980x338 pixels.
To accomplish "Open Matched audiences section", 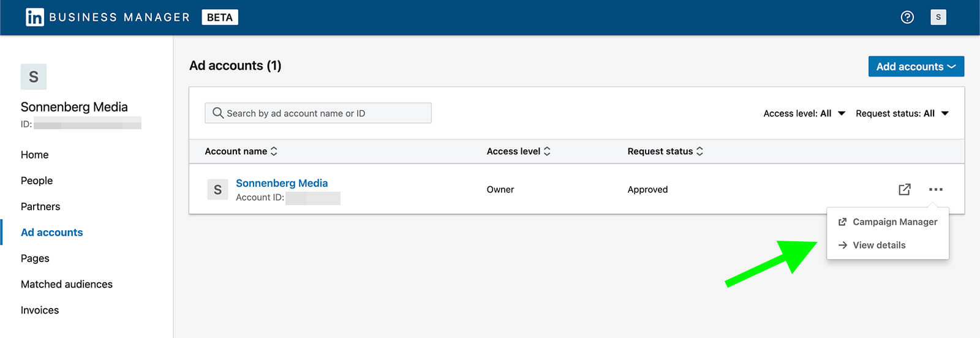I will click(67, 284).
